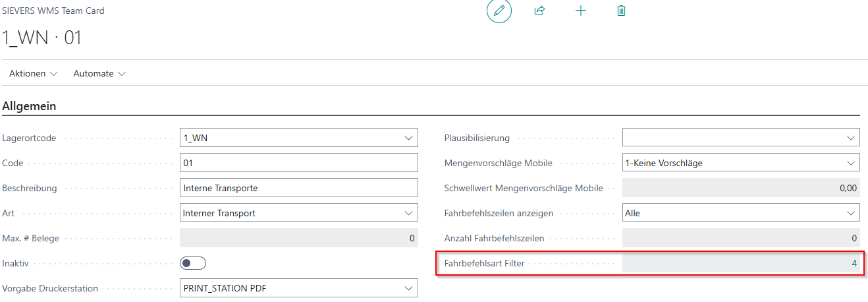
Task: Open the share icon
Action: coord(539,11)
